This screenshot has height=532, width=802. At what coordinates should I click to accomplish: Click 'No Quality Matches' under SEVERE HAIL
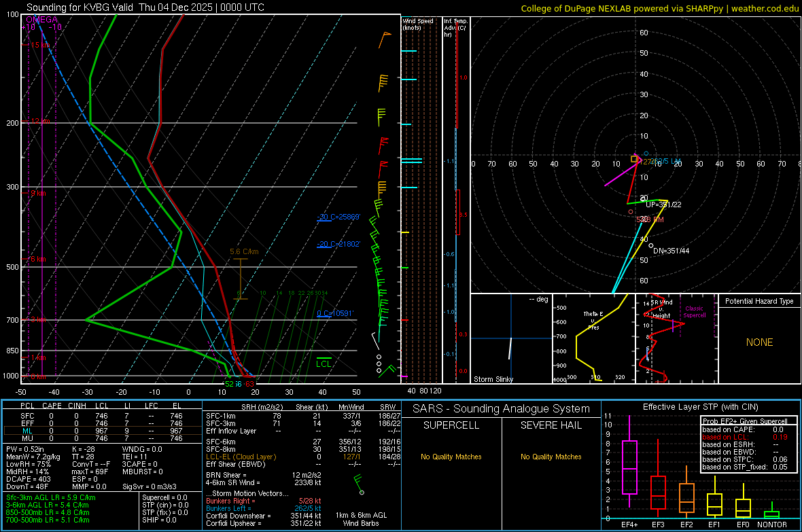[551, 457]
